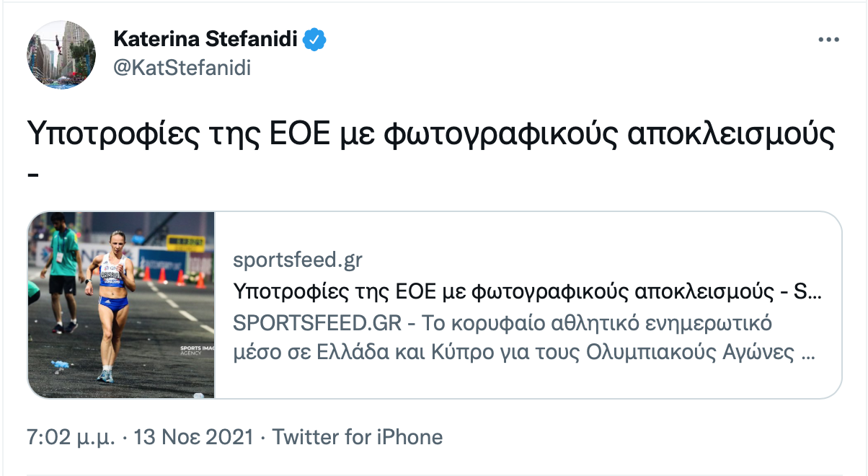Viewport: 868px width, 476px height.
Task: Open the Twitter for iPhone source link
Action: tap(357, 437)
